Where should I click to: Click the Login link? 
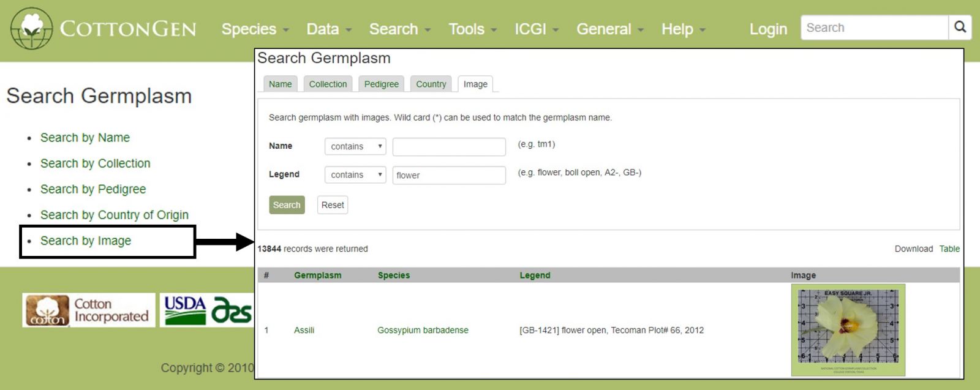(768, 29)
